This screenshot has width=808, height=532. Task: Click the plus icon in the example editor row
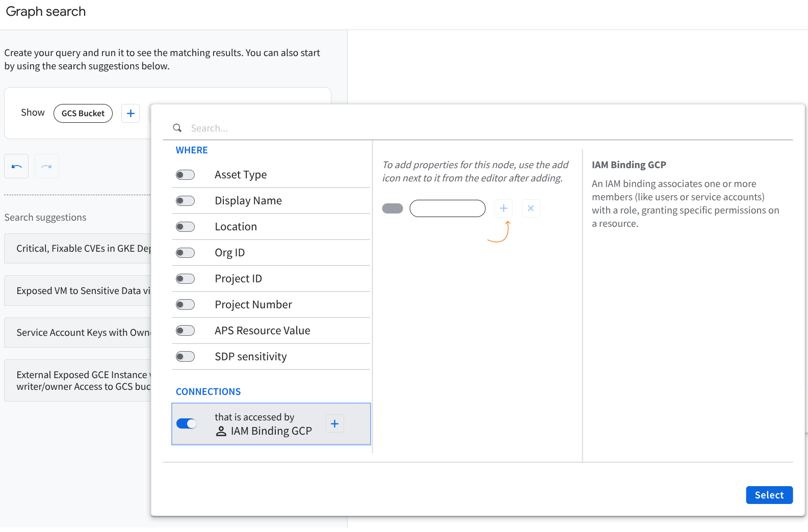tap(503, 208)
